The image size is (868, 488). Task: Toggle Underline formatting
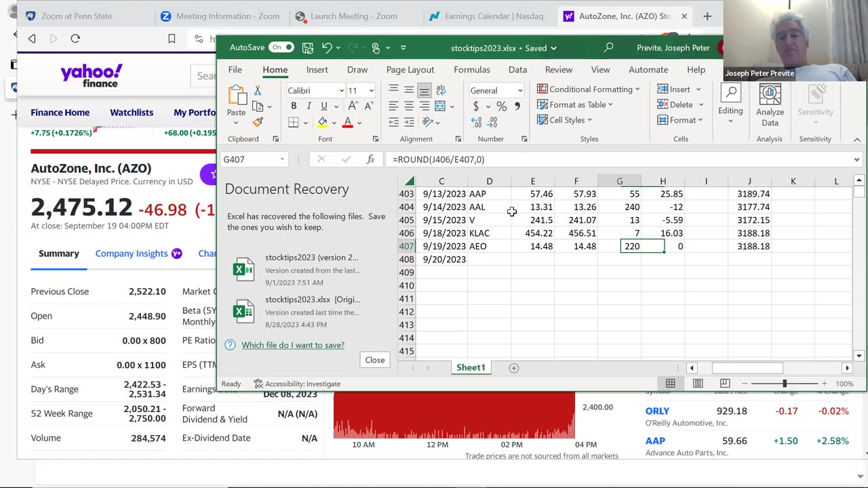pos(324,106)
